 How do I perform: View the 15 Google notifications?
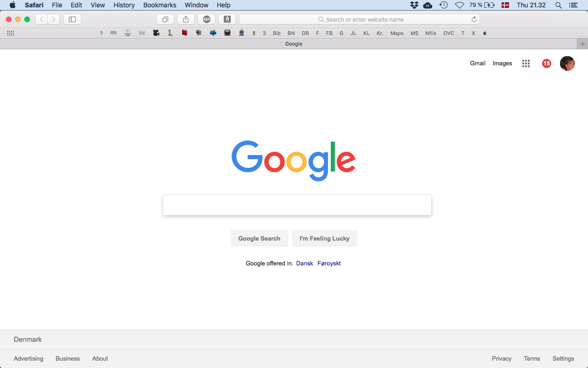coord(546,63)
